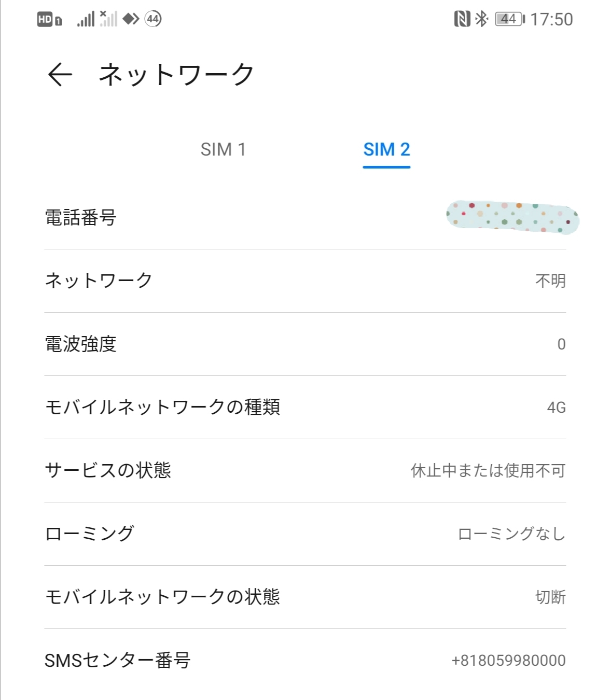
Task: Tap the モバイルネットワークの状態 row
Action: tap(305, 597)
